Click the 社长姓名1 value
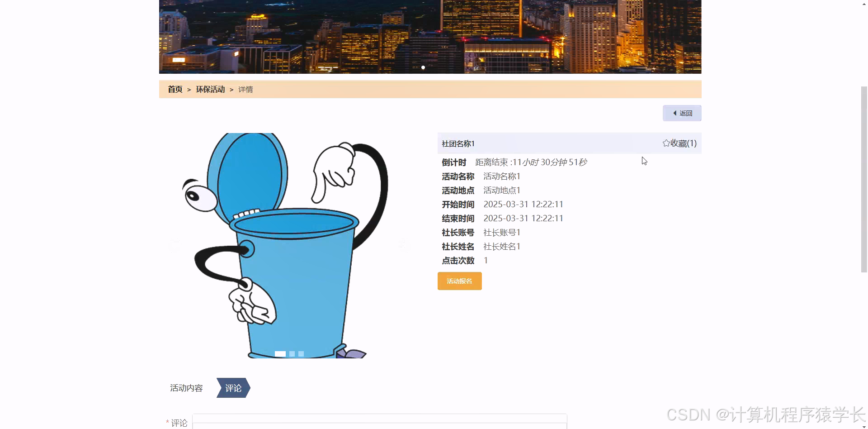 502,246
